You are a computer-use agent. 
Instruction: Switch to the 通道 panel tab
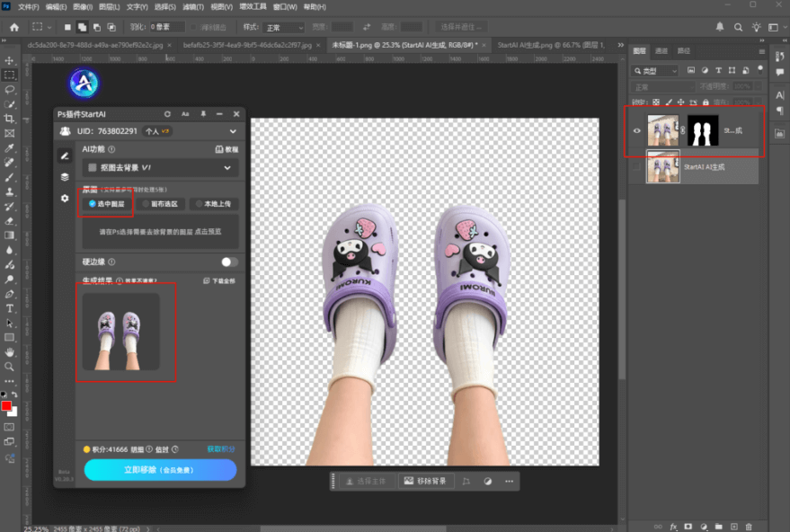pyautogui.click(x=661, y=51)
